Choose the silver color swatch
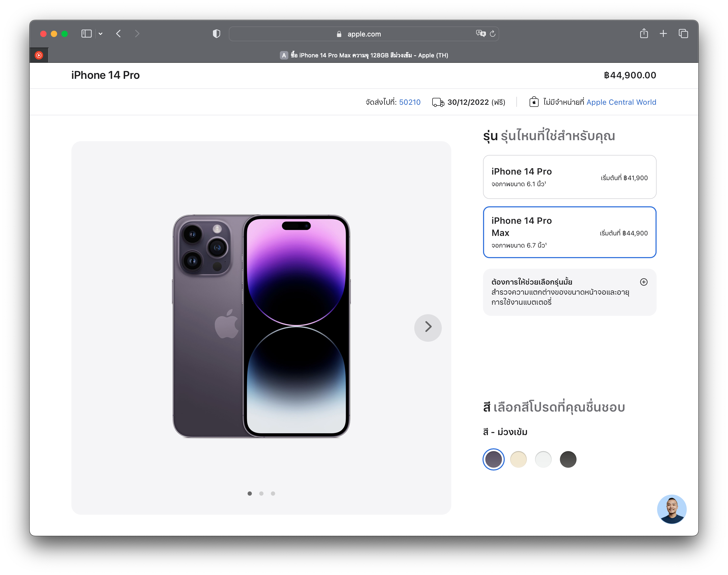The image size is (728, 575). [x=543, y=459]
